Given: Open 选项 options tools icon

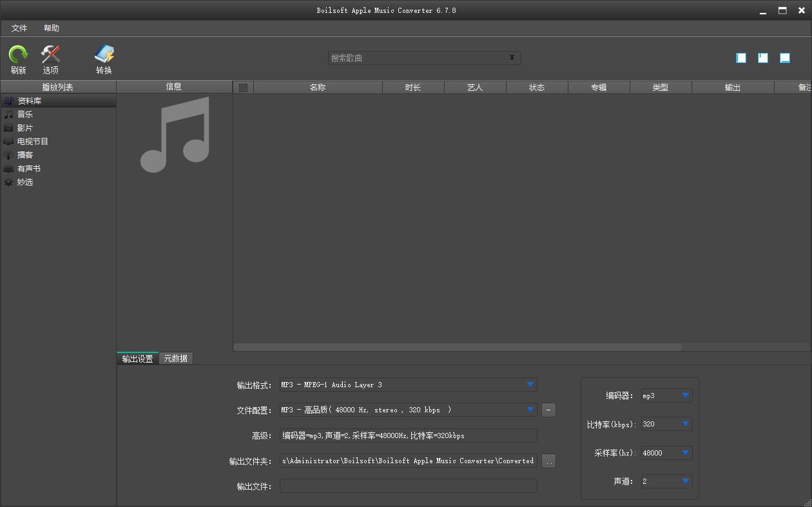Looking at the screenshot, I should (x=50, y=55).
